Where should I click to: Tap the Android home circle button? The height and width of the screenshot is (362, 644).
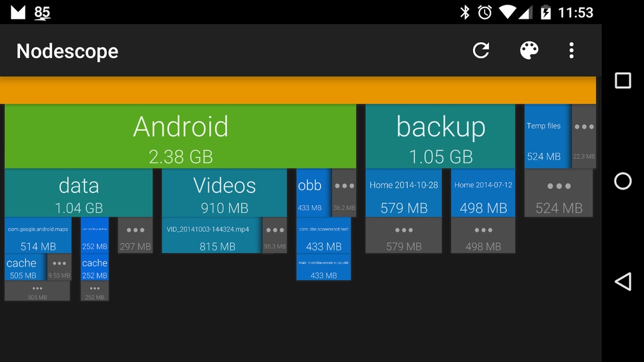coord(623,181)
